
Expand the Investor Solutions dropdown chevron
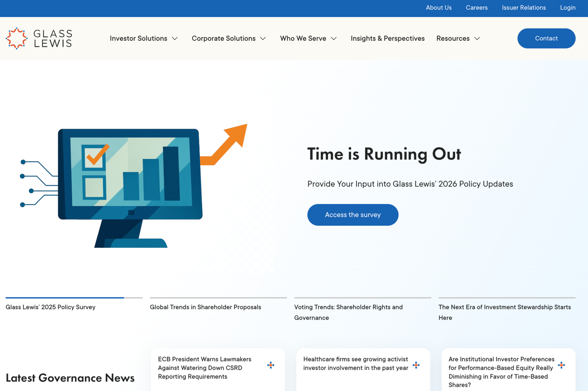(175, 39)
